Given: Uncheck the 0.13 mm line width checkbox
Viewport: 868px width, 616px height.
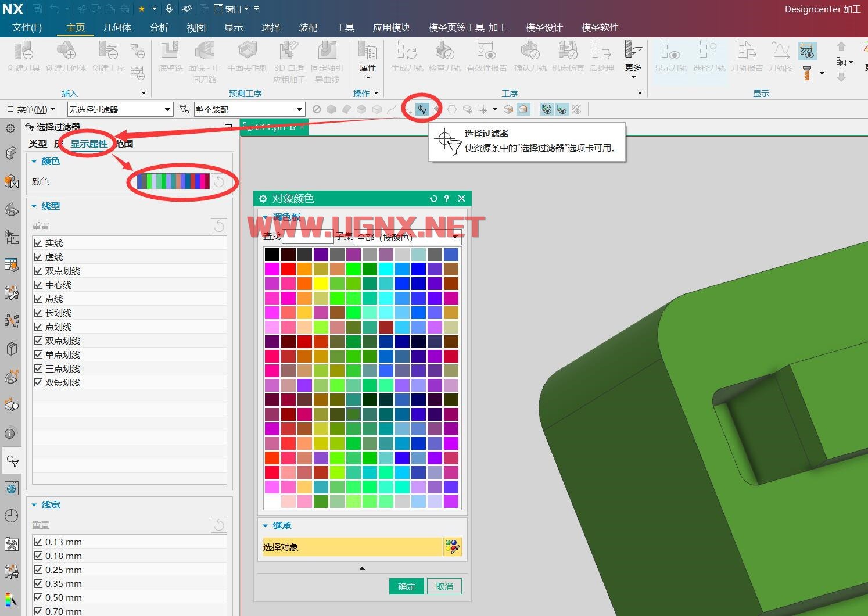Looking at the screenshot, I should click(x=38, y=542).
